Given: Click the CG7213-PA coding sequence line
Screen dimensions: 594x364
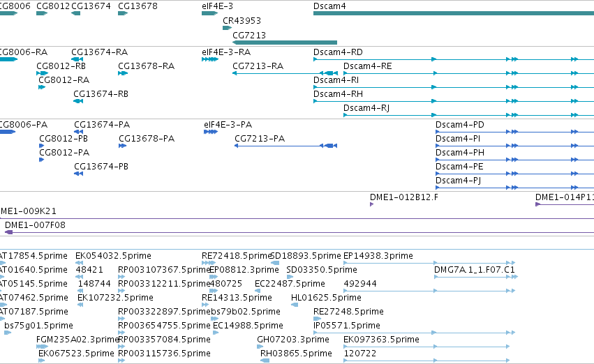Looking at the screenshot, I should click(x=285, y=146).
